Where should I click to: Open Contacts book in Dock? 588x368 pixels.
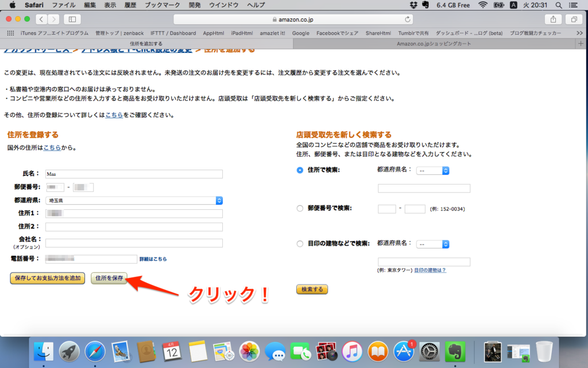pyautogui.click(x=146, y=352)
